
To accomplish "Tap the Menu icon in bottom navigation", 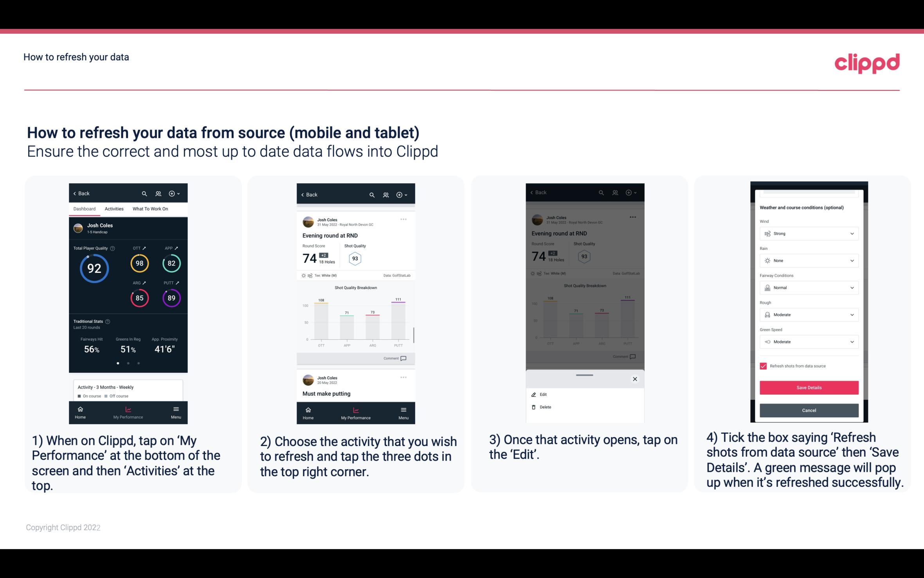I will click(x=176, y=412).
